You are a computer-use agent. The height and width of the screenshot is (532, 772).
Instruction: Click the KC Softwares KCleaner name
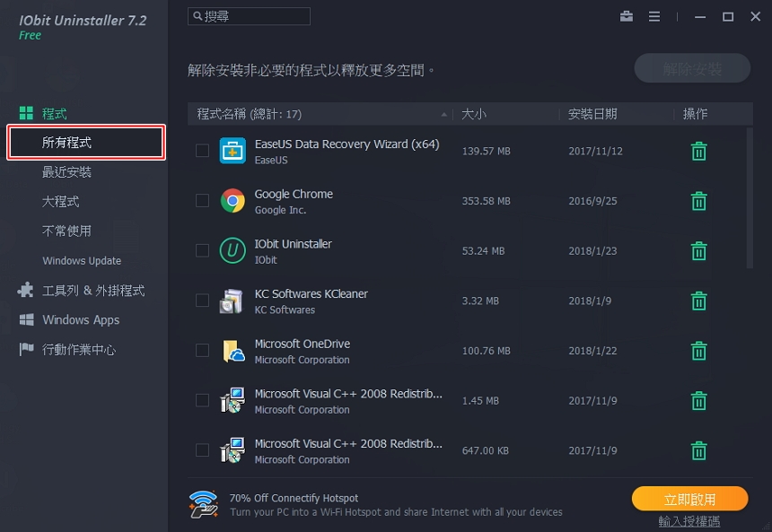click(x=311, y=293)
